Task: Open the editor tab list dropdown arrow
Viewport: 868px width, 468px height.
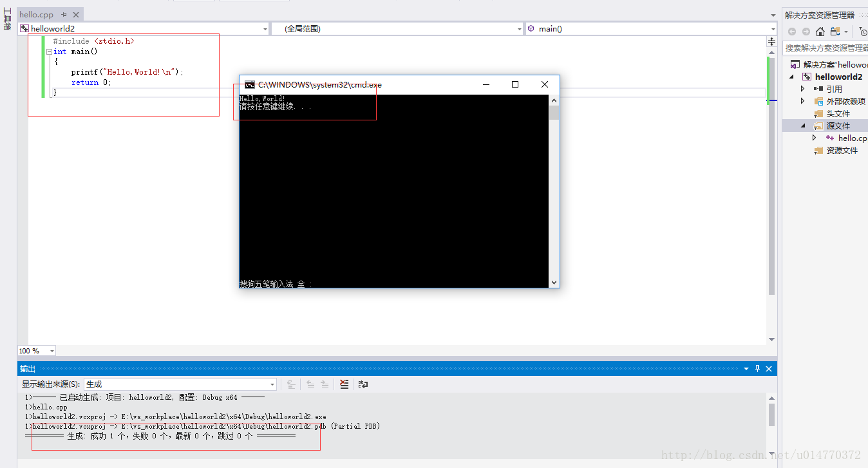Action: pos(773,15)
